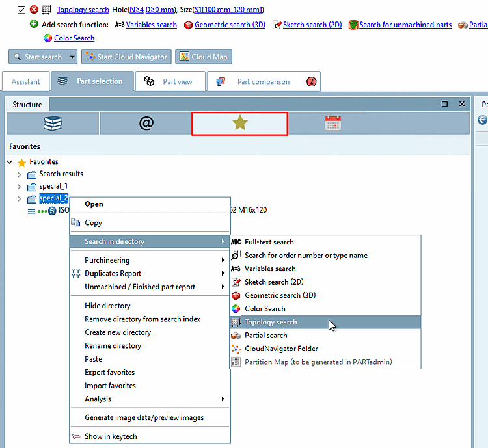
Task: Click the red cube Geometric search icon in toolbar
Action: (188, 25)
